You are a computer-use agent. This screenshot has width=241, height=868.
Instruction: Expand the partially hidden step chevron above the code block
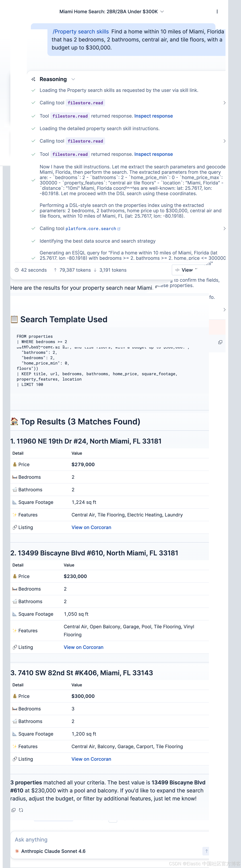click(x=225, y=310)
